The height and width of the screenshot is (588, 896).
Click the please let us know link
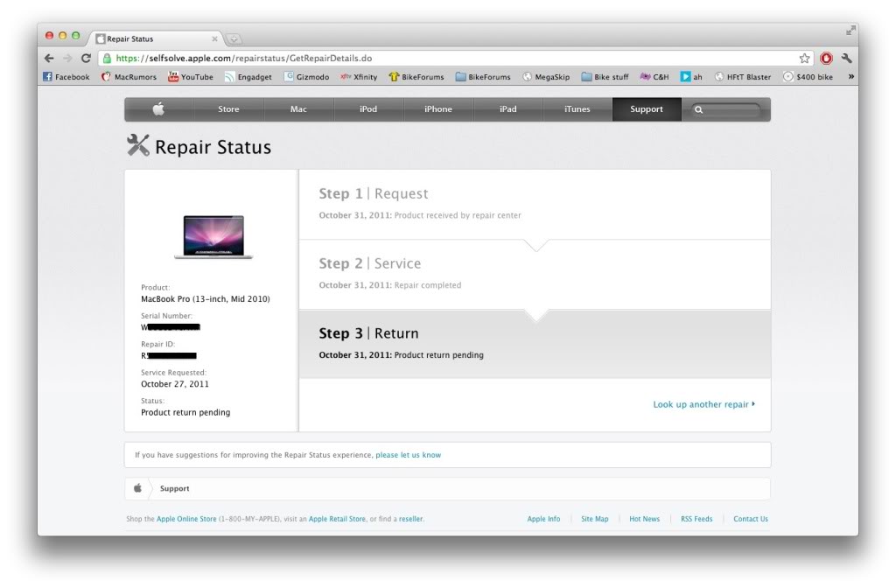408,455
